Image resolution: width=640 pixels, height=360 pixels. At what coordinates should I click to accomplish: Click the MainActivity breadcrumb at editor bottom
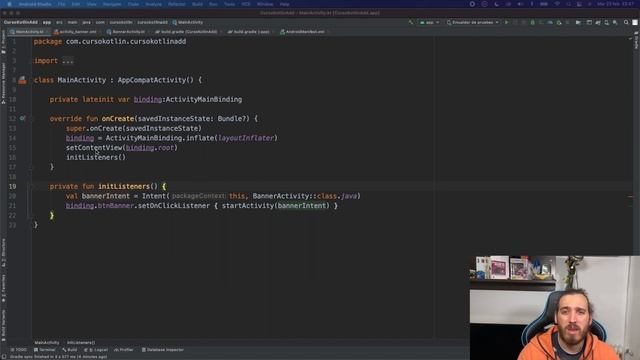tap(47, 342)
